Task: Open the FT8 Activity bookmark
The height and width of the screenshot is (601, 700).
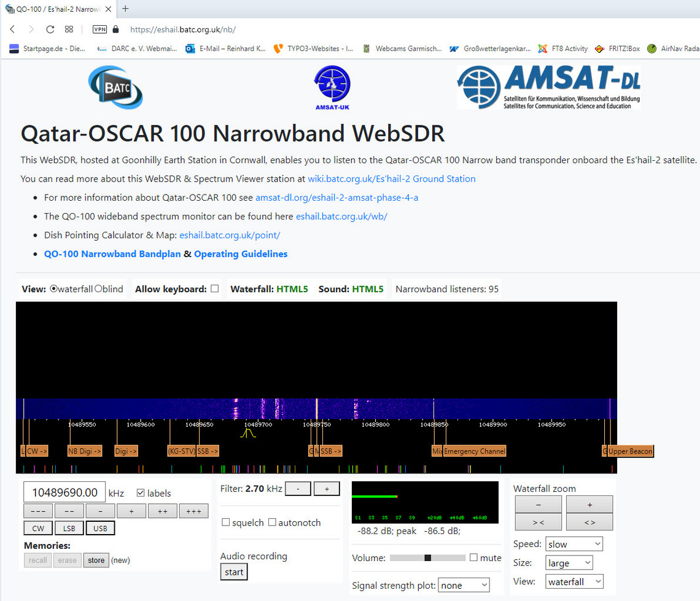Action: [x=563, y=48]
